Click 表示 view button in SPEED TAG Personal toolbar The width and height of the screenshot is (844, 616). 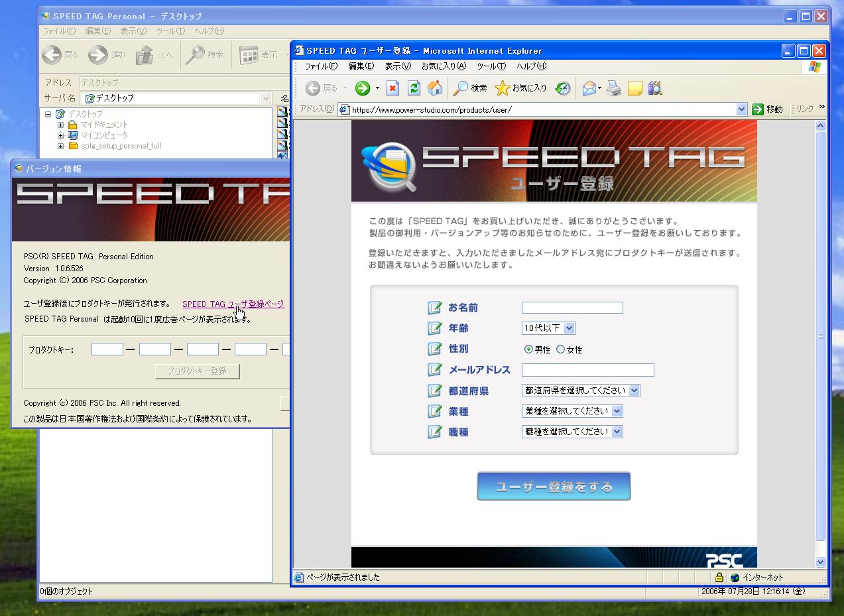tap(259, 55)
